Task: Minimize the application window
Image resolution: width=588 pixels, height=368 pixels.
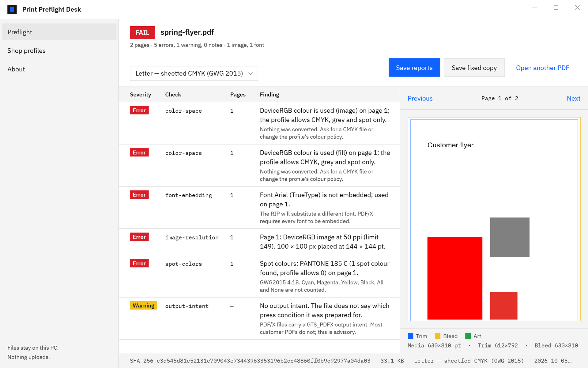Action: (x=535, y=7)
